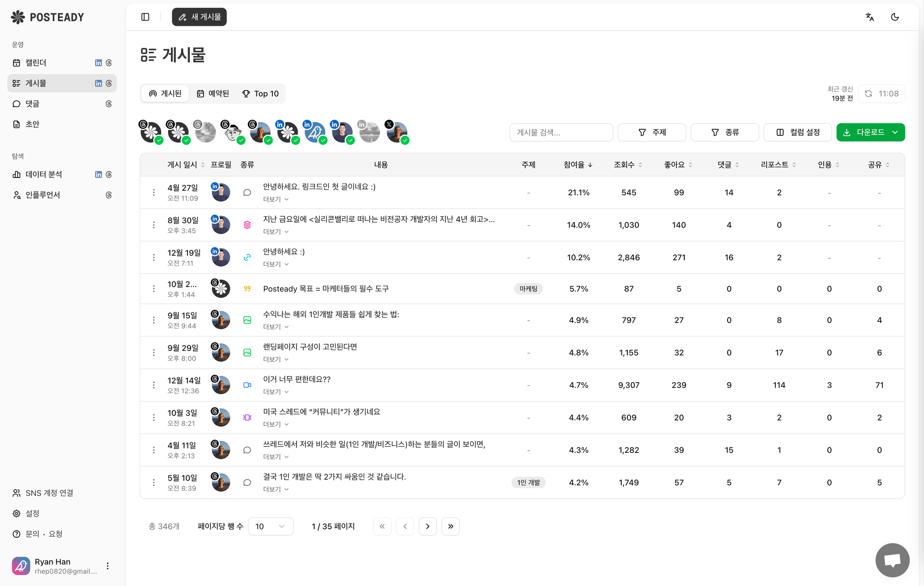Jump to last page double arrow
The width and height of the screenshot is (924, 586).
click(450, 526)
